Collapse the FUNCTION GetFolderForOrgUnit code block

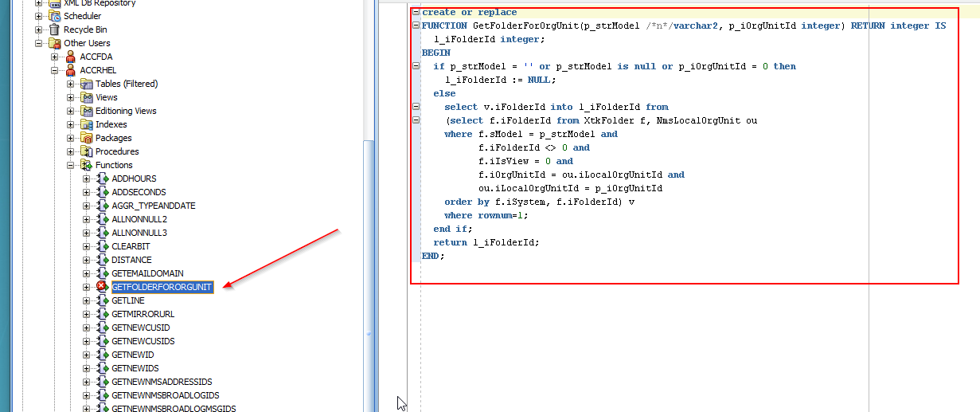click(x=416, y=26)
